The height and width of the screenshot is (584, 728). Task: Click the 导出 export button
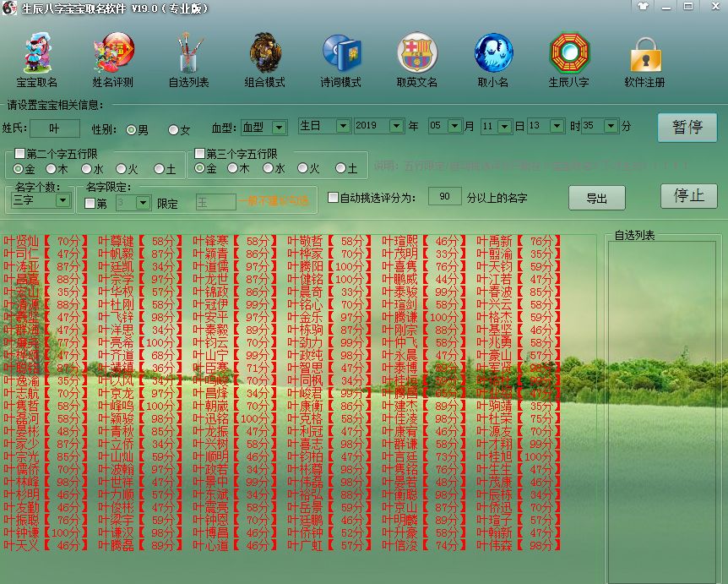point(596,198)
